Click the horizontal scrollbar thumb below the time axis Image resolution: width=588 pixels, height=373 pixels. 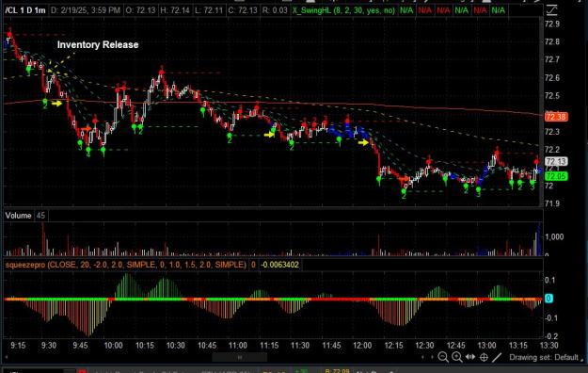[240, 357]
